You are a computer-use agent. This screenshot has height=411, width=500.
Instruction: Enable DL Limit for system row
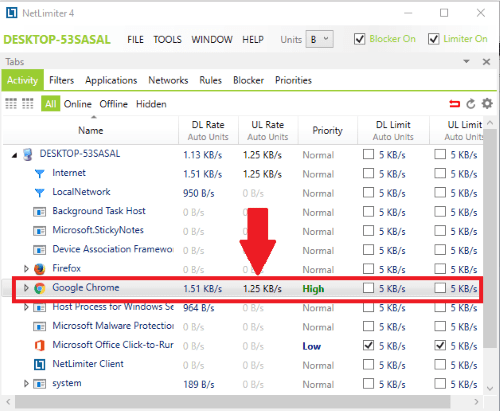tap(368, 384)
